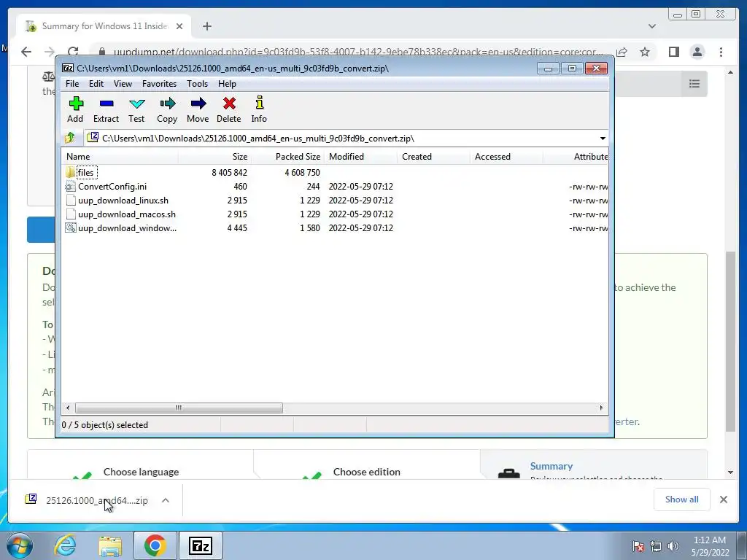Click Choose language step
747x560 pixels.
pos(141,472)
